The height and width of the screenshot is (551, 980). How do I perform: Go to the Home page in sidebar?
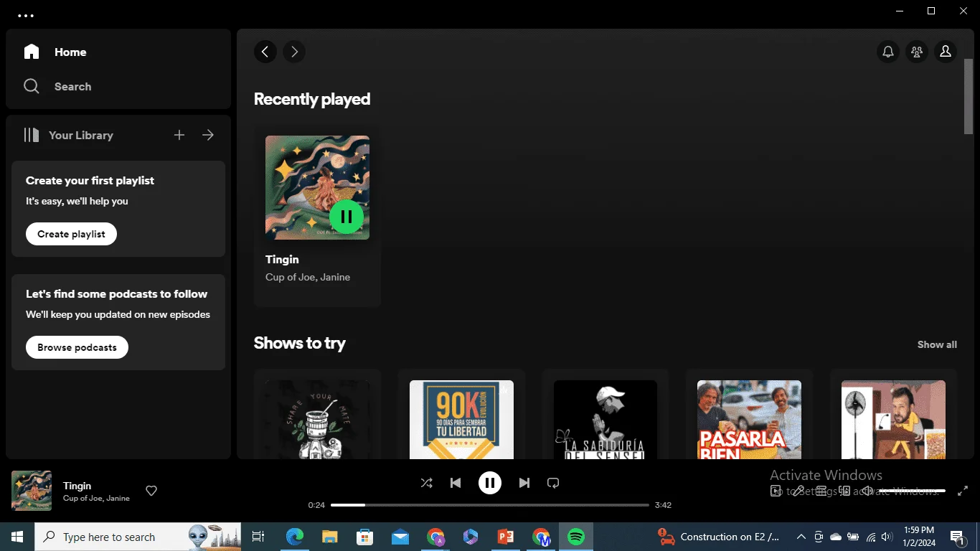pyautogui.click(x=55, y=52)
